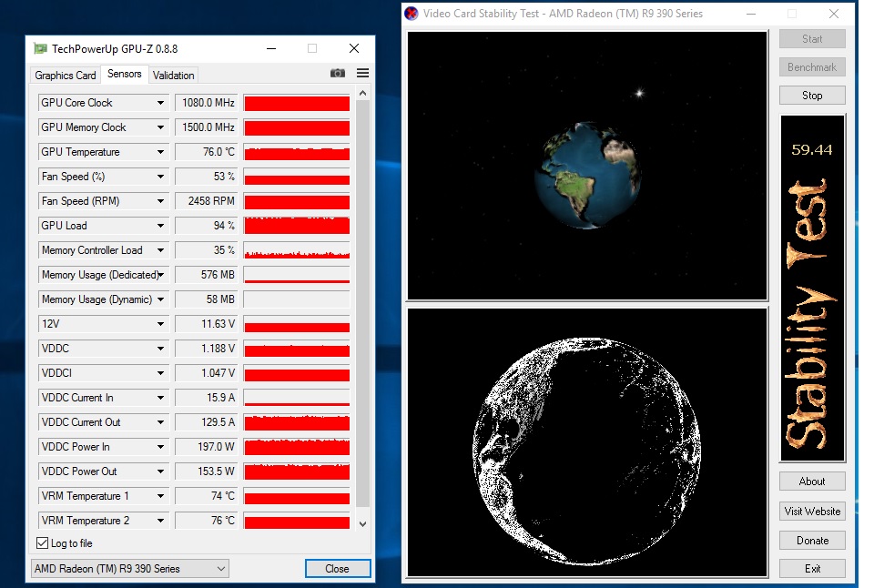Expand the Memory Controller Load dropdown
The height and width of the screenshot is (588, 874).
(160, 250)
